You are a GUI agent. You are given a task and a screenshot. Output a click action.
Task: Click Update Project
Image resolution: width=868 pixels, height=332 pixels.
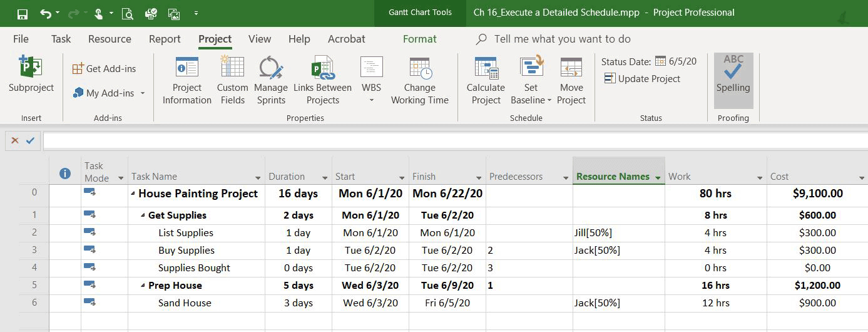click(x=642, y=79)
